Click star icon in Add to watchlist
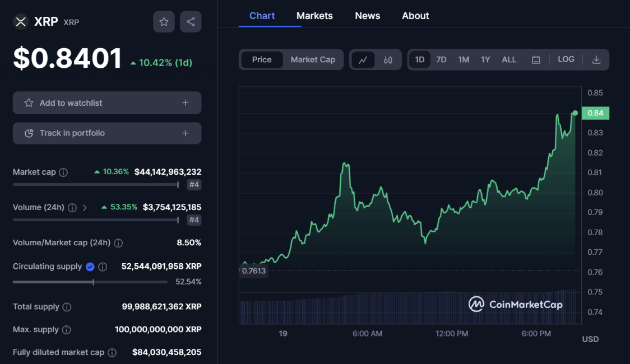The height and width of the screenshot is (364, 630). (29, 102)
